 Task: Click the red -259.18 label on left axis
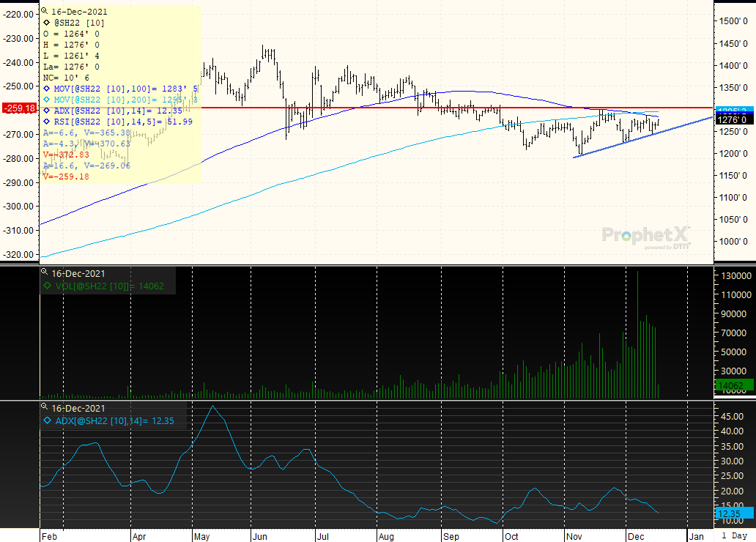coord(20,108)
